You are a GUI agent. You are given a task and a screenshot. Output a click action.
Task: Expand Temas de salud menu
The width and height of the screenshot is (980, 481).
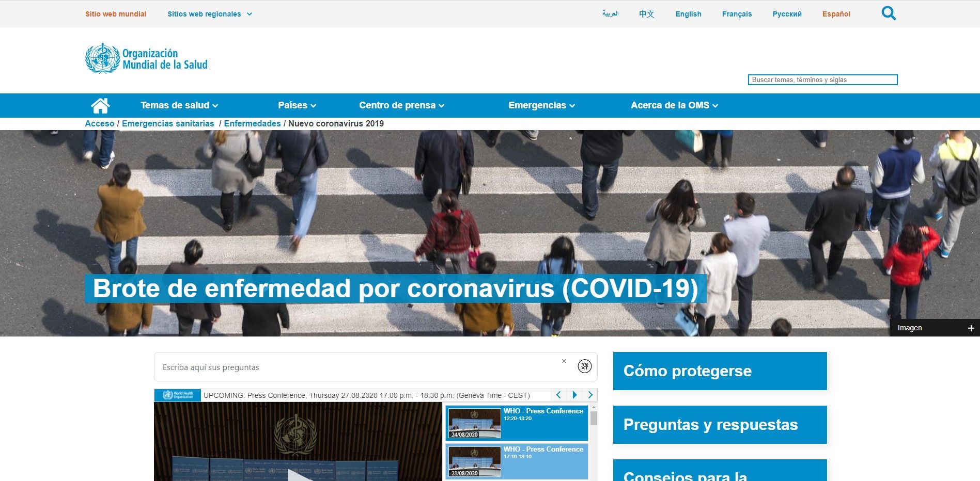179,105
